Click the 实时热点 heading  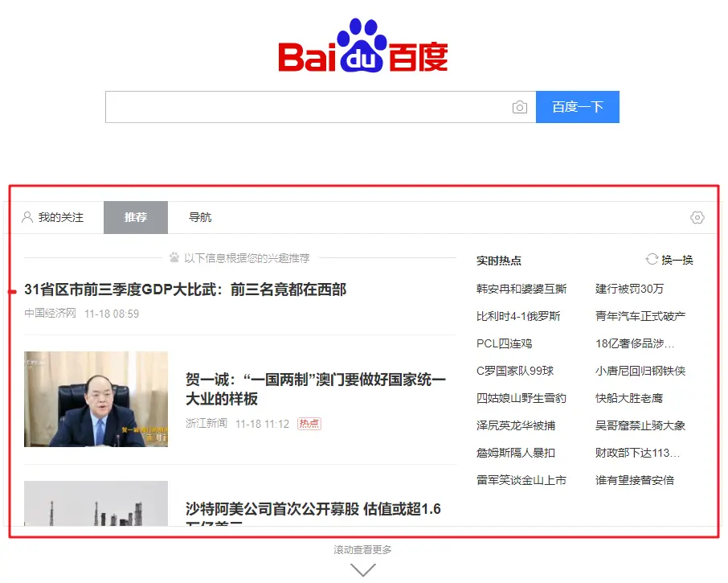tap(499, 261)
